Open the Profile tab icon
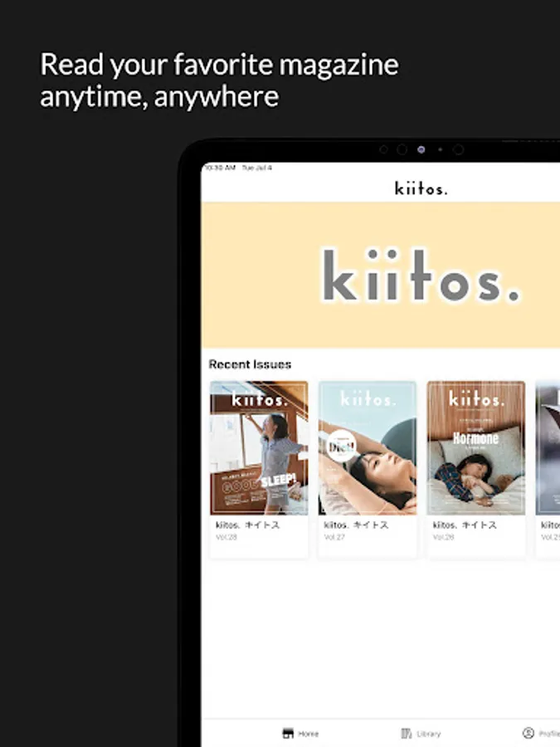 tap(528, 733)
